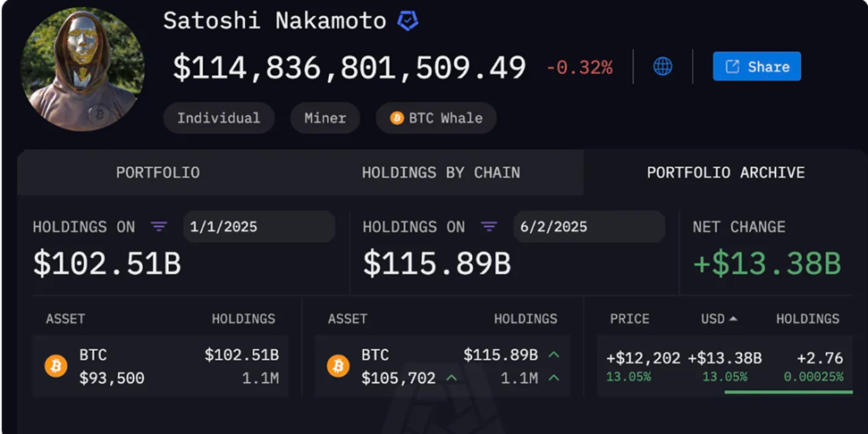The width and height of the screenshot is (868, 434).
Task: Switch to the HOLDINGS BY CHAIN tab
Action: pos(442,172)
